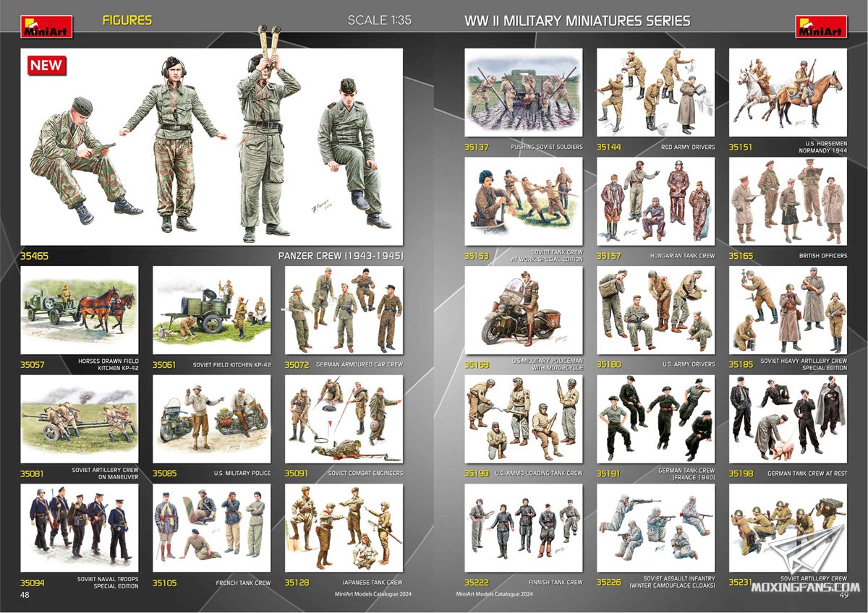Click the Soviet Heavy Artillery Crew picture
This screenshot has height=613, width=868.
788,310
